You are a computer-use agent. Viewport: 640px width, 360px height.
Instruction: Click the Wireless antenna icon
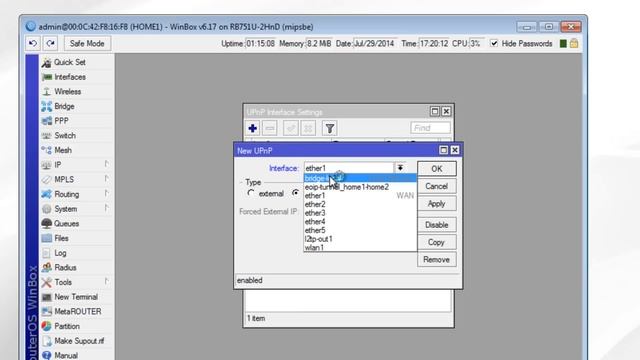(47, 92)
